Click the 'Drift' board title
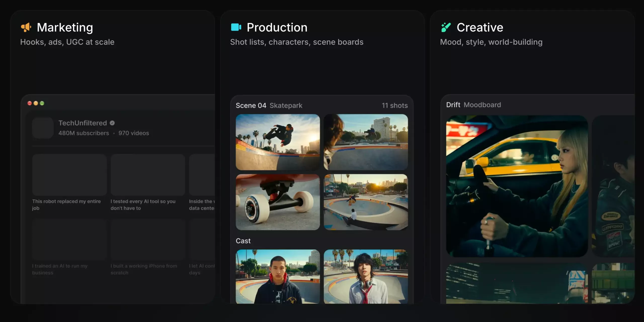The width and height of the screenshot is (644, 322). [x=453, y=105]
